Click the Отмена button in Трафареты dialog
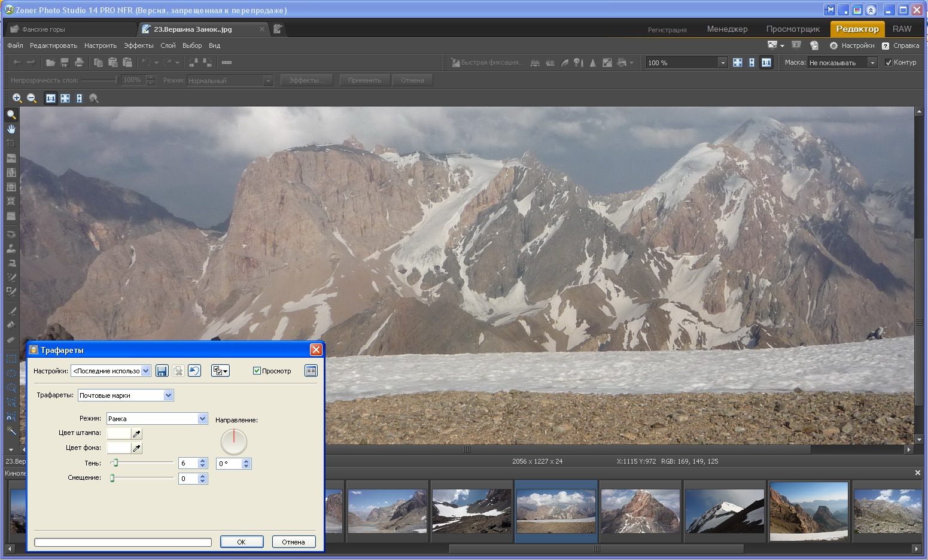Screen dimensions: 928x560 [293, 542]
